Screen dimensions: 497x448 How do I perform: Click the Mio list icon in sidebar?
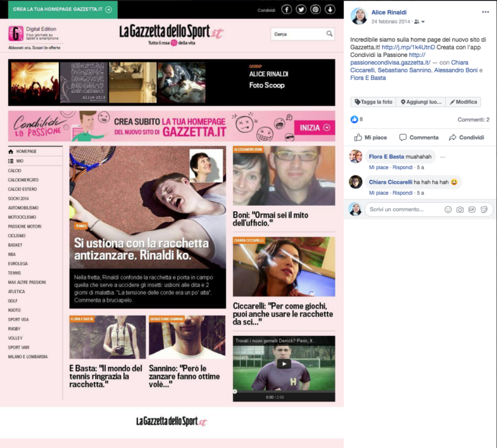(11, 161)
